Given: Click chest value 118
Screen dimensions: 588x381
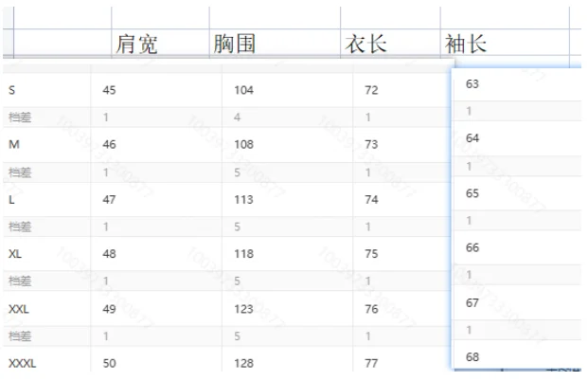Looking at the screenshot, I should coord(243,254).
